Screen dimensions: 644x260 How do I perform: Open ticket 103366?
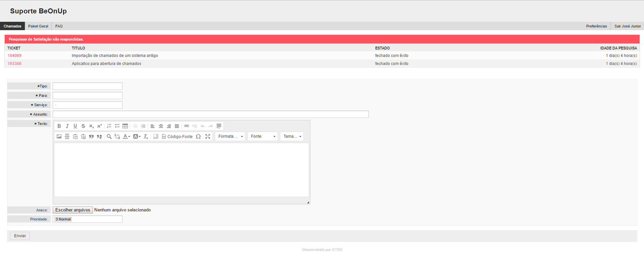pos(14,64)
